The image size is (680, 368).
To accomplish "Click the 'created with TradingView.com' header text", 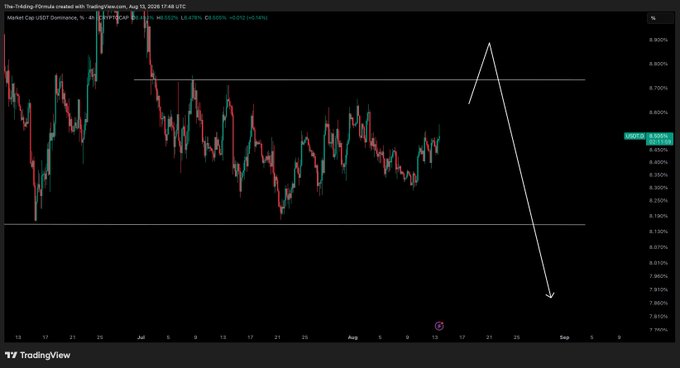I will click(91, 7).
